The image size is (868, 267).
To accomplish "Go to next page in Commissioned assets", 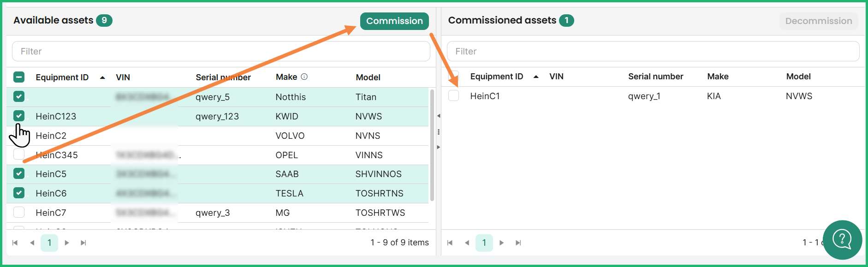I will click(x=501, y=243).
